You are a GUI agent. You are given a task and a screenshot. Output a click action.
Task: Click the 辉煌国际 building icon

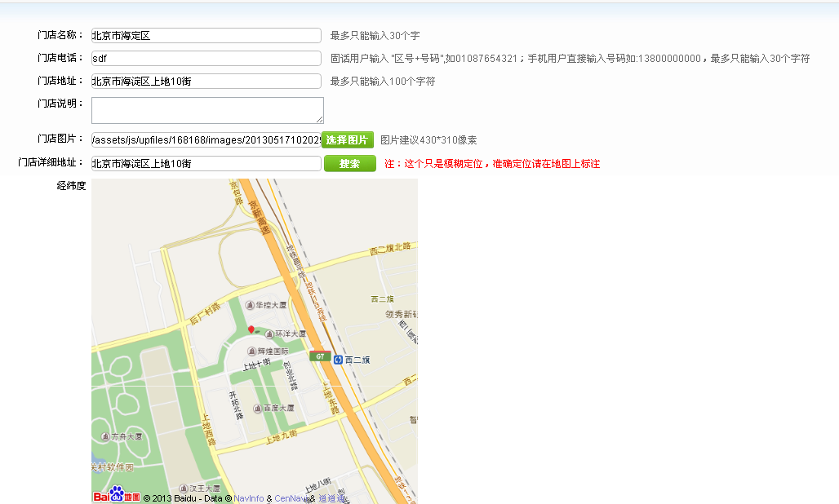point(251,351)
